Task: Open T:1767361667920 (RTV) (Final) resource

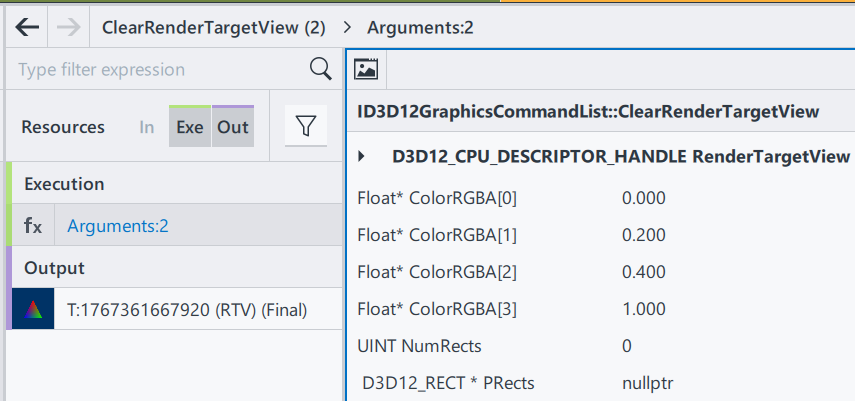Action: (187, 310)
